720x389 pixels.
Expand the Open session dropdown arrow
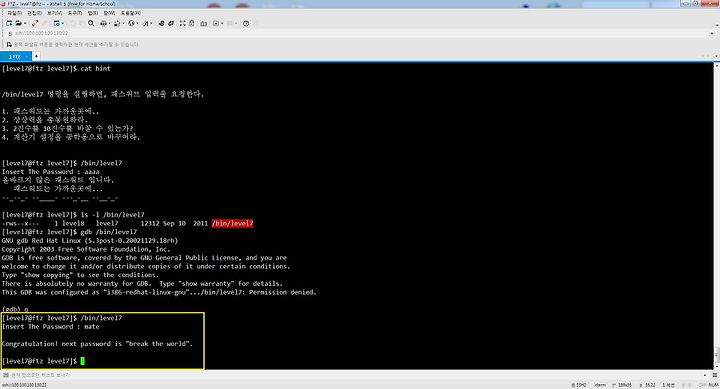coord(24,23)
